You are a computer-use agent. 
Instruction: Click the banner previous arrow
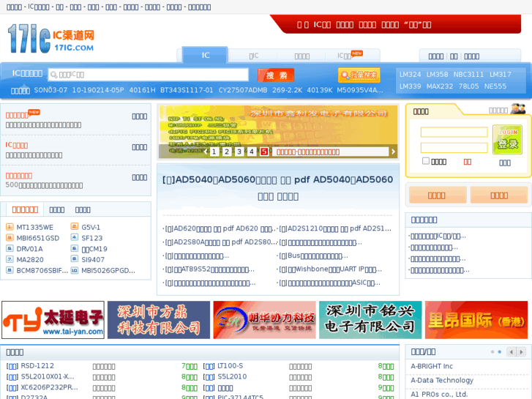[206, 152]
